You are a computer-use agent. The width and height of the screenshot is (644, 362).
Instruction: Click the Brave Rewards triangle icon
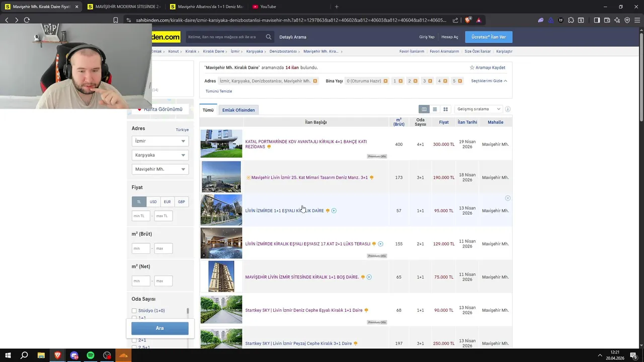click(x=478, y=20)
